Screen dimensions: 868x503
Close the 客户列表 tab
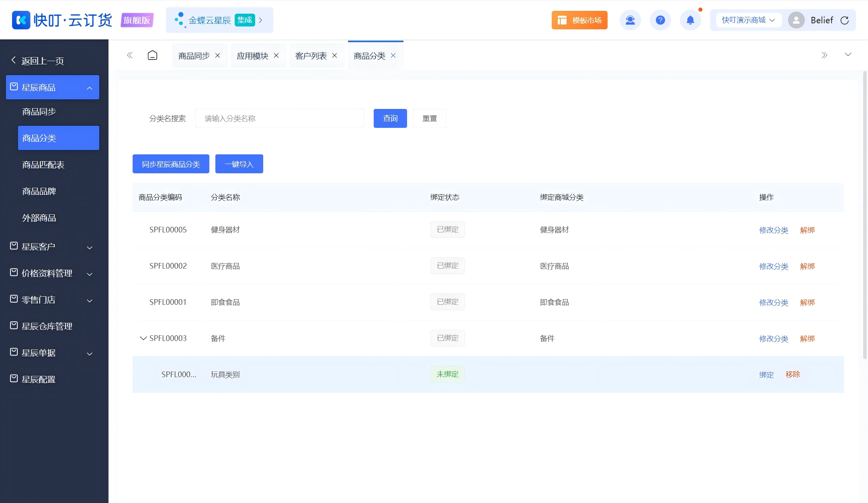click(x=335, y=55)
